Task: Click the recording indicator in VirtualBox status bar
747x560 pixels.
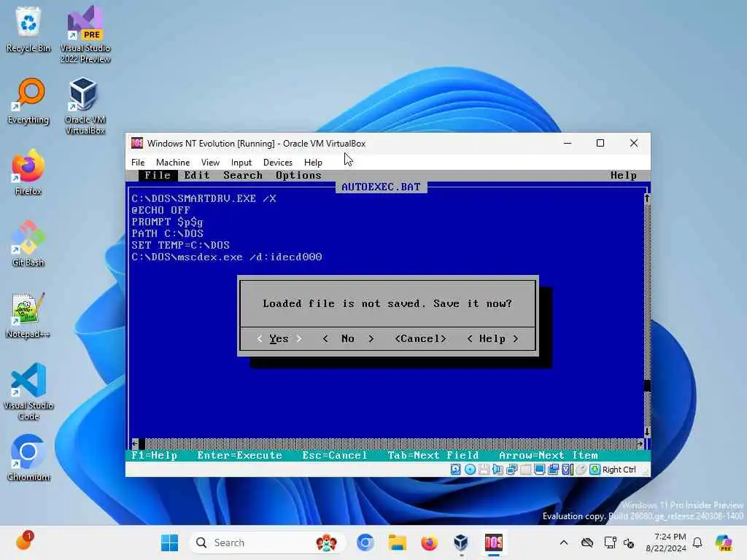Action: 553,470
